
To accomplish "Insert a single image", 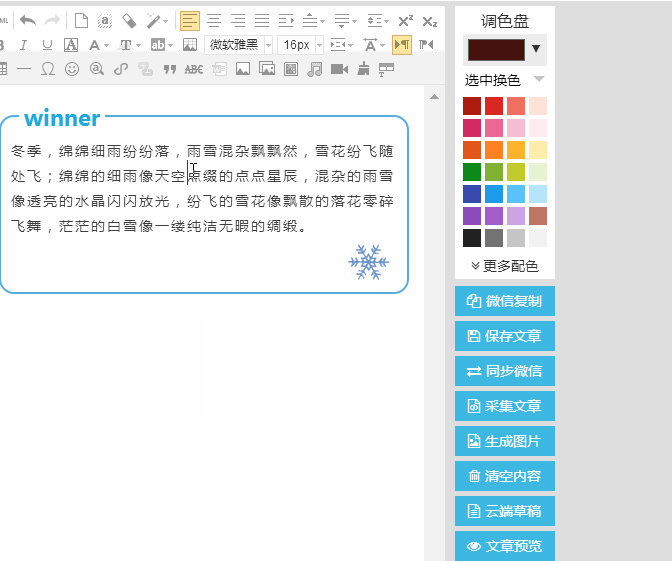I will click(x=243, y=69).
